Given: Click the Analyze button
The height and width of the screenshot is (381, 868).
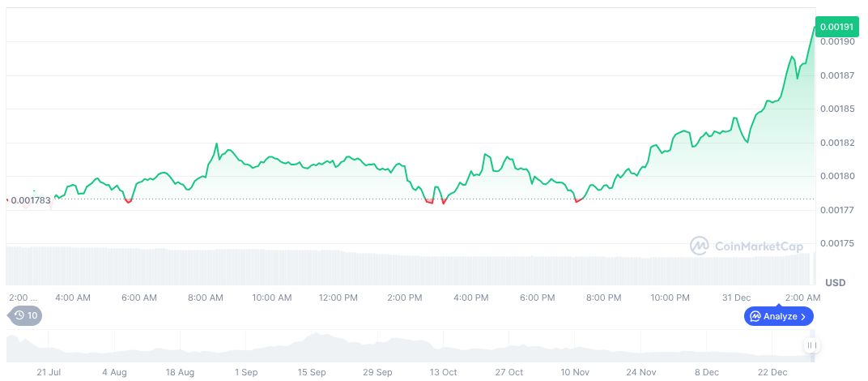Looking at the screenshot, I should click(x=778, y=316).
